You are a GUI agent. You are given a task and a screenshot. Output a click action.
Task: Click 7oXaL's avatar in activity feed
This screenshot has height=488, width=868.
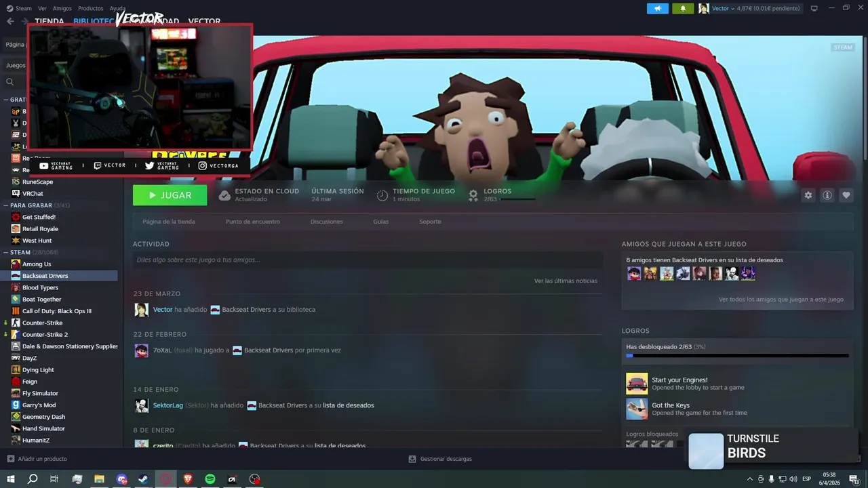click(141, 350)
